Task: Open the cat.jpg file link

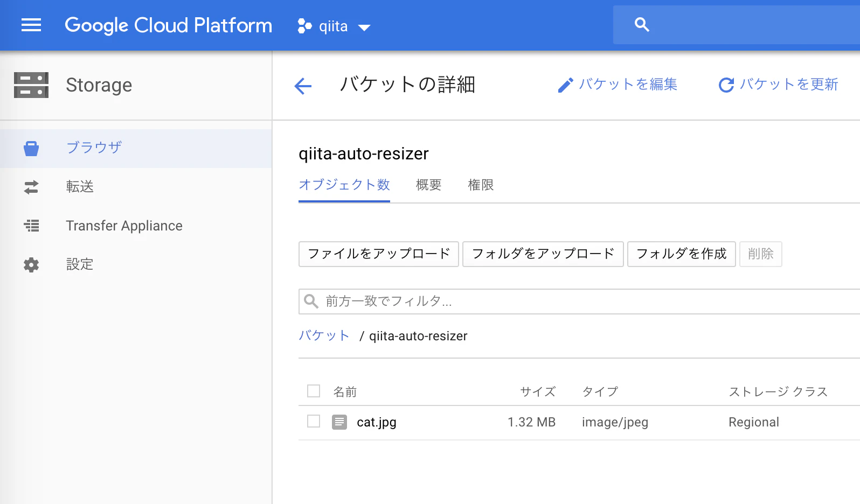Action: (x=377, y=422)
